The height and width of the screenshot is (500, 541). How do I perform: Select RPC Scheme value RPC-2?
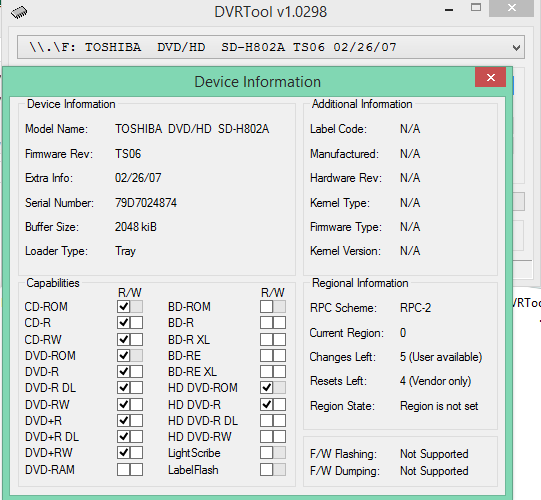(x=415, y=307)
